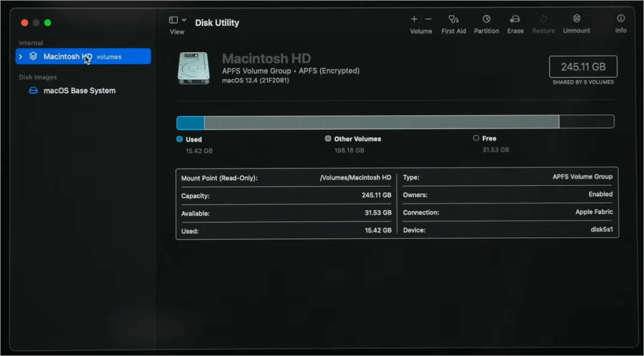Click the green fullscreen window button

click(47, 23)
